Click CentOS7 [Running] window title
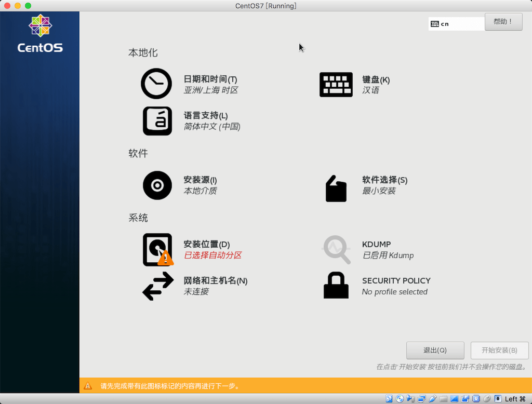 coord(265,6)
